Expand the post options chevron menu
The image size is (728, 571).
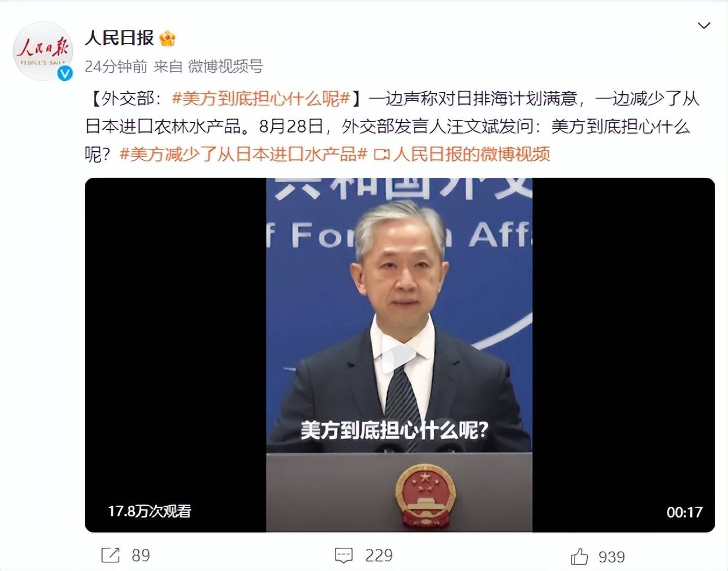(704, 26)
